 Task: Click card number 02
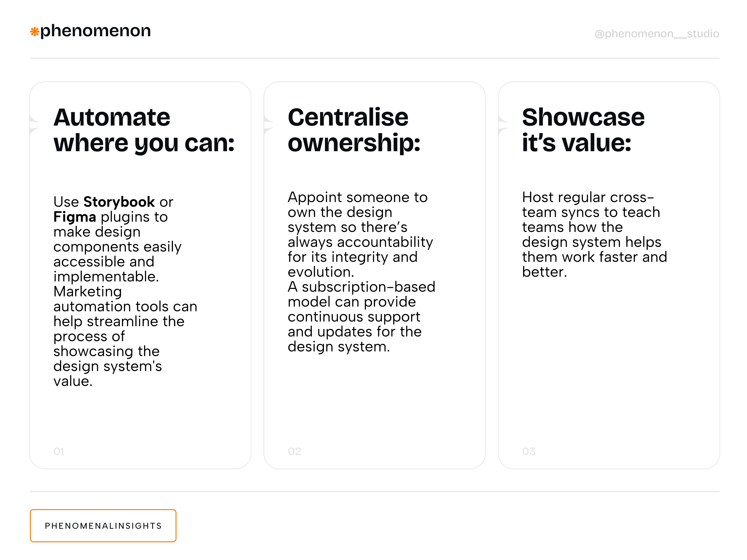tap(294, 451)
